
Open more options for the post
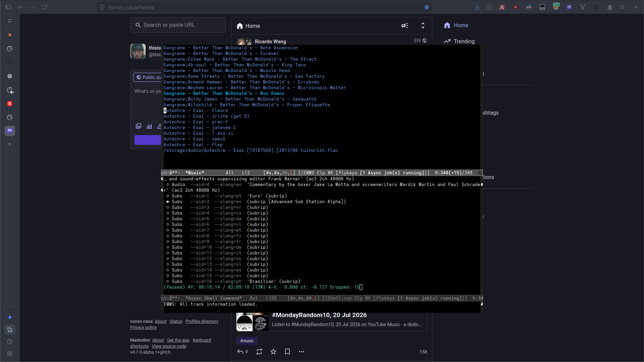click(302, 352)
